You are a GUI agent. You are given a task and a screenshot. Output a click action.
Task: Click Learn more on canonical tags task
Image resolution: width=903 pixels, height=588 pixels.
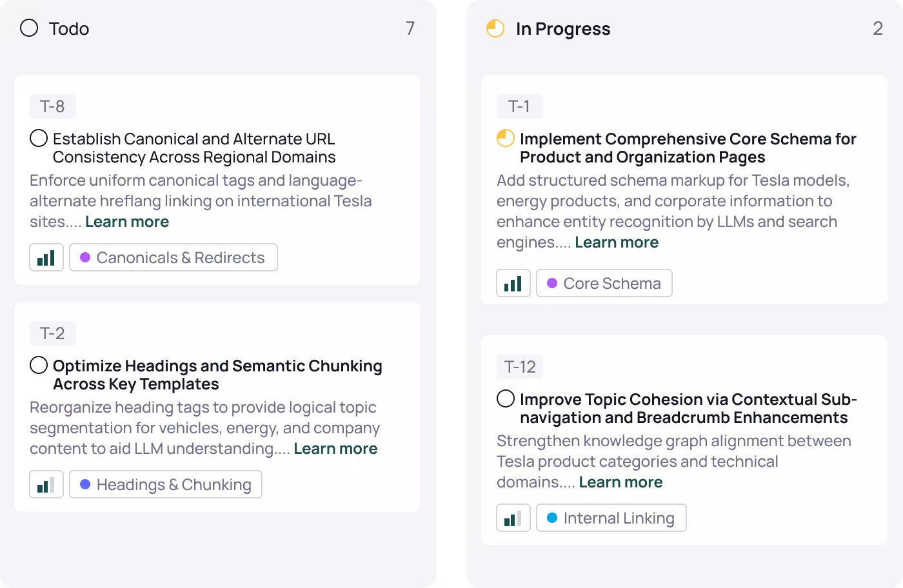click(127, 222)
